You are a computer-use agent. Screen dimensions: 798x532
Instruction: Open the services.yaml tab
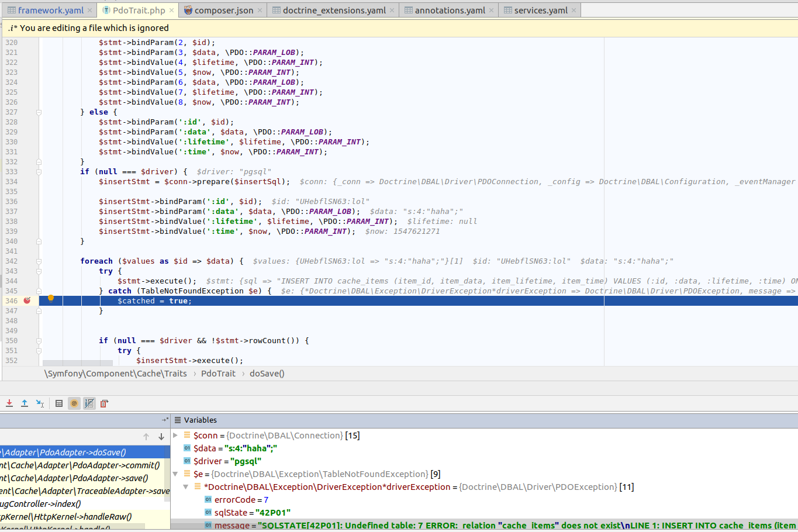click(x=541, y=10)
